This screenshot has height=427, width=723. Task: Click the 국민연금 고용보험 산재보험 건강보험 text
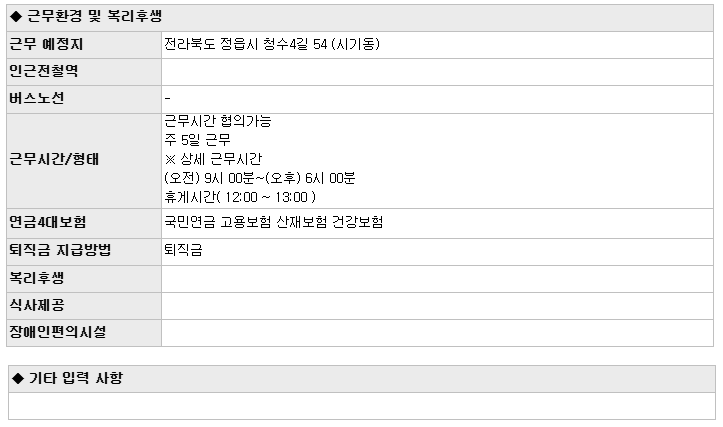(273, 222)
